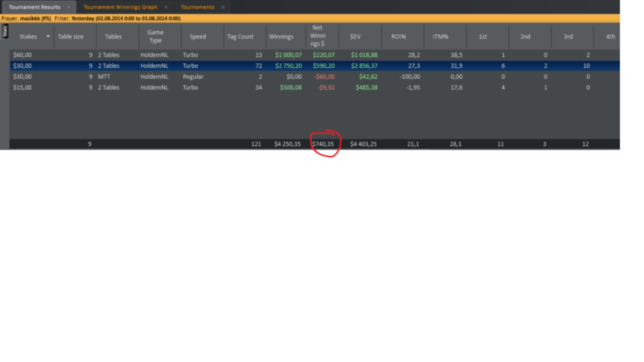The height and width of the screenshot is (362, 644).
Task: Click the $500,08 winnings cell
Action: tap(291, 87)
